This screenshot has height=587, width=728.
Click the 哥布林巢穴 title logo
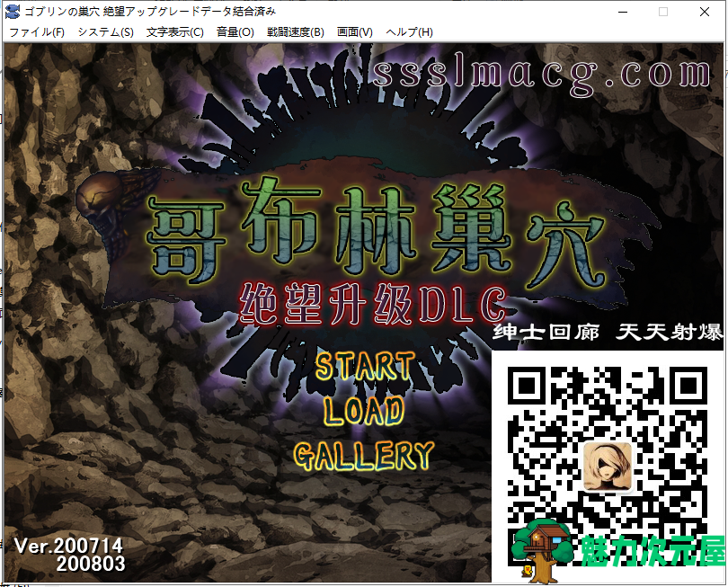376,230
